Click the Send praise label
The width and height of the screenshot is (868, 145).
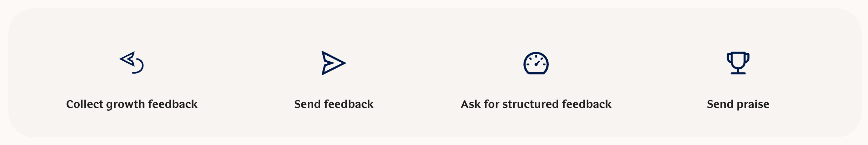[x=738, y=104]
